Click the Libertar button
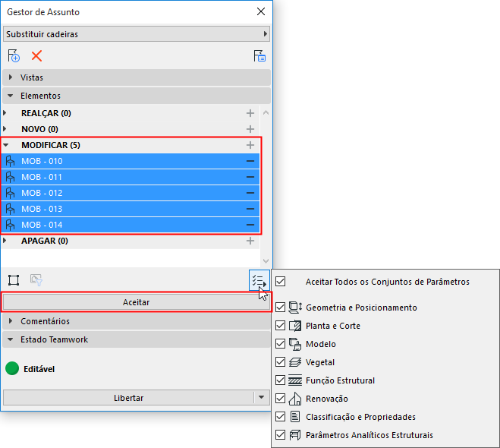 click(x=128, y=398)
